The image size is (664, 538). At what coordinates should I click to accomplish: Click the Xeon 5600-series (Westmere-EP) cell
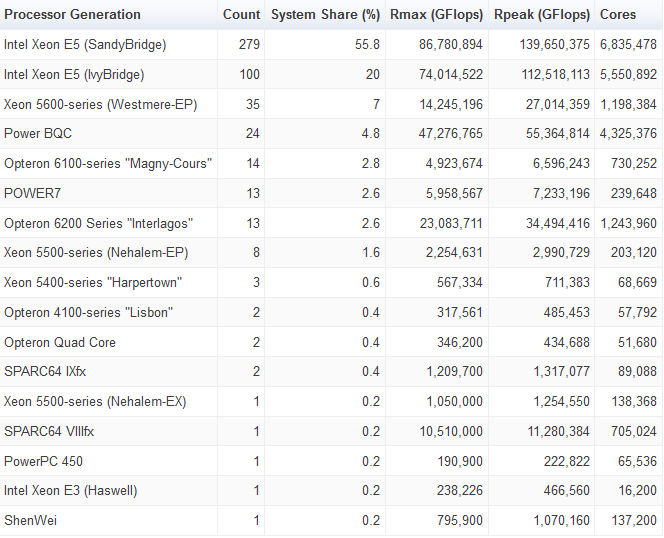100,104
